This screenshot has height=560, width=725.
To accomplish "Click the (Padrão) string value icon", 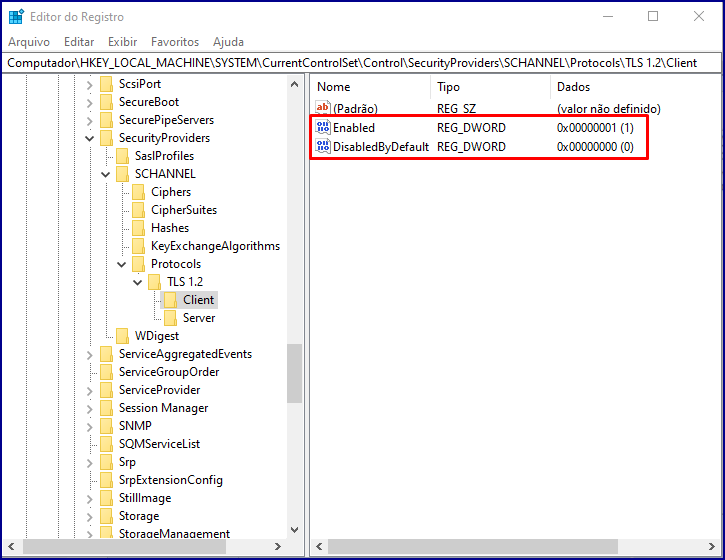I will (x=323, y=108).
